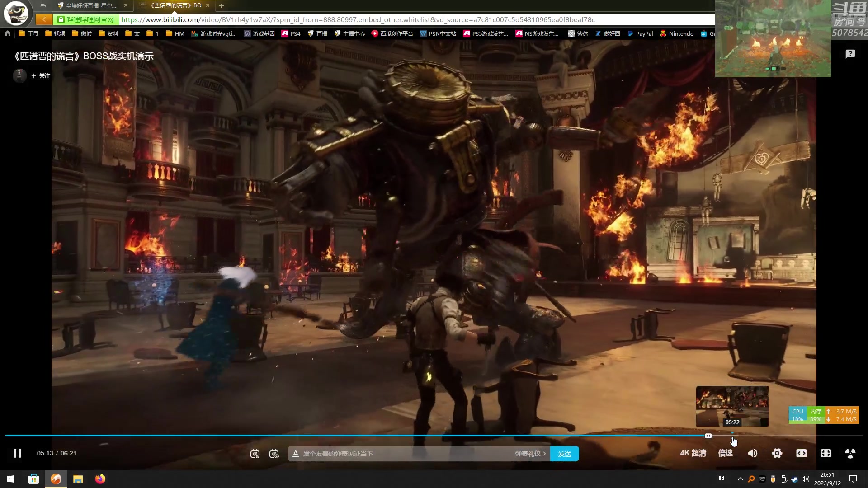Click the 发送 send button
The width and height of the screenshot is (868, 488).
[564, 454]
